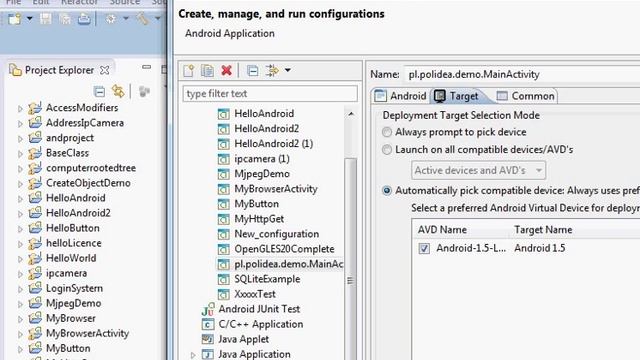Collapse all in Project Explorer

click(x=99, y=91)
